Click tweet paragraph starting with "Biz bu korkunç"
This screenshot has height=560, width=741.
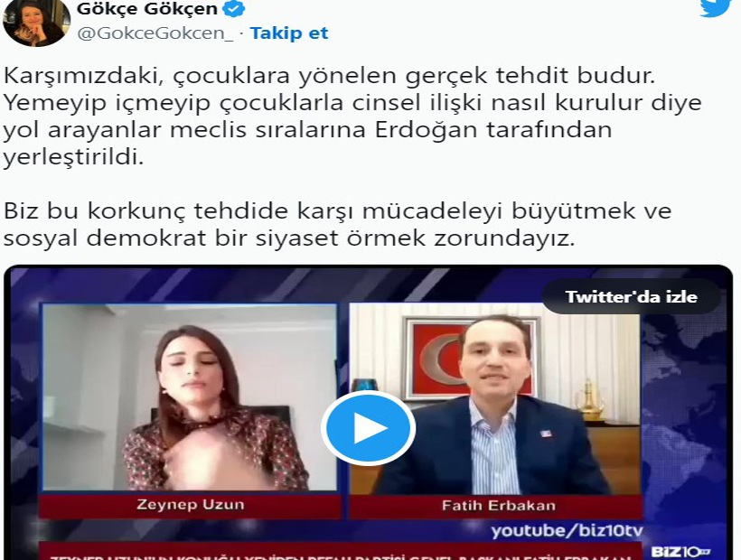[x=337, y=224]
